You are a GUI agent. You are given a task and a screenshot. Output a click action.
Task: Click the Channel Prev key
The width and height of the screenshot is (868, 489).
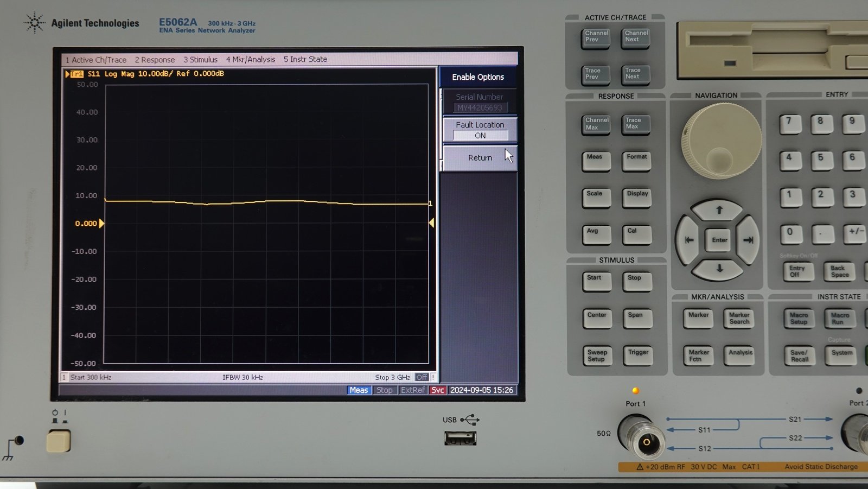(596, 39)
